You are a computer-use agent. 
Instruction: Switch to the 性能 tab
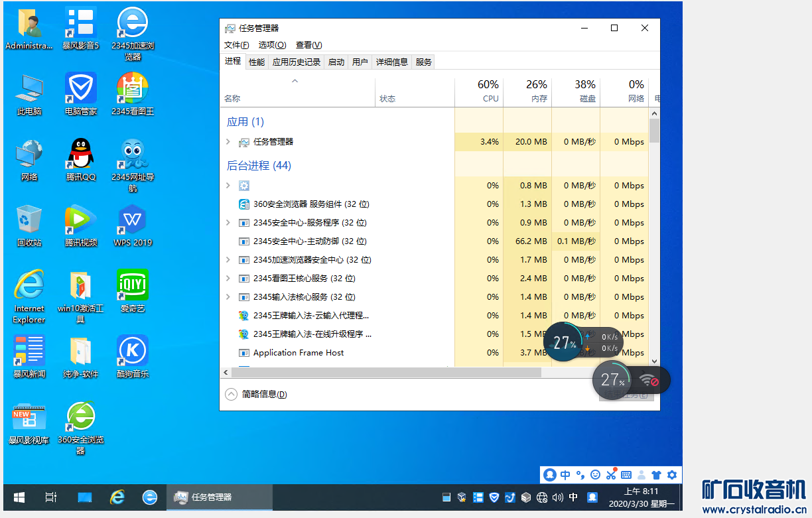(x=257, y=62)
